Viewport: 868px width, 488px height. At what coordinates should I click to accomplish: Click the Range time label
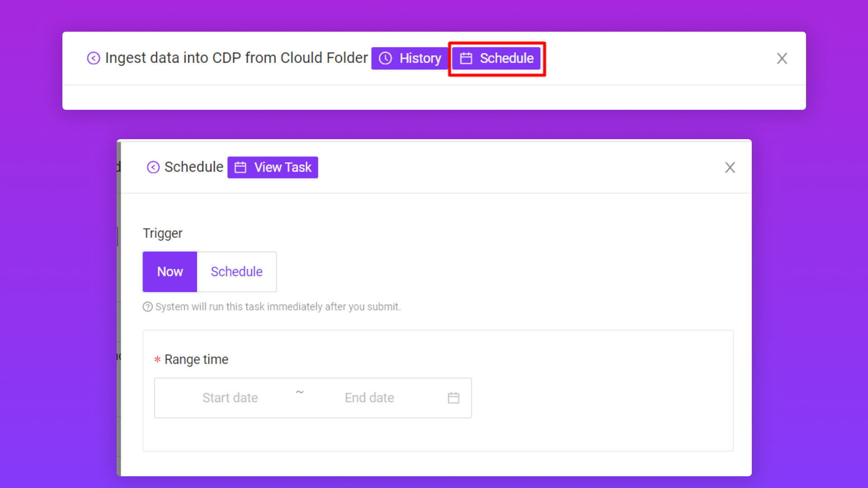tap(196, 359)
